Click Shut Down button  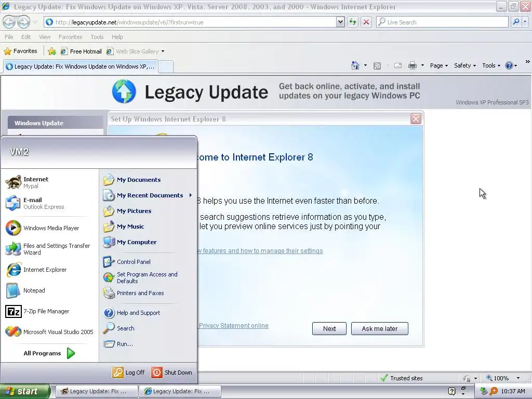pos(171,373)
